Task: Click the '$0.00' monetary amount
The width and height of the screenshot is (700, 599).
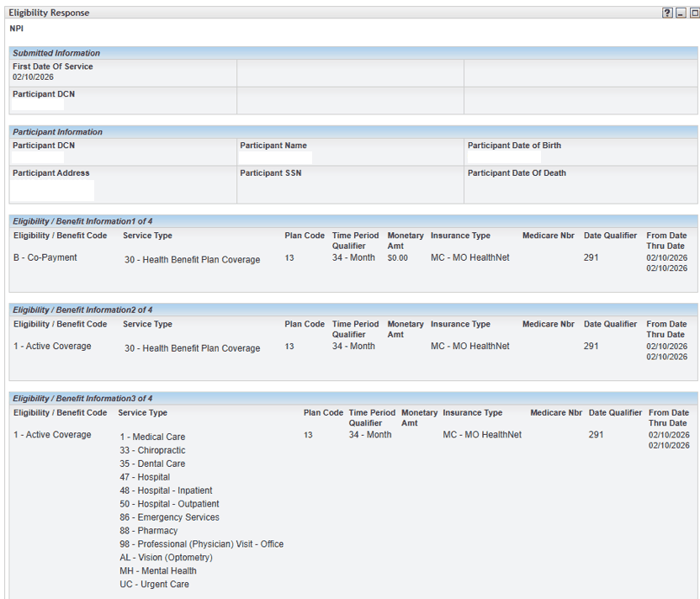Action: 397,257
